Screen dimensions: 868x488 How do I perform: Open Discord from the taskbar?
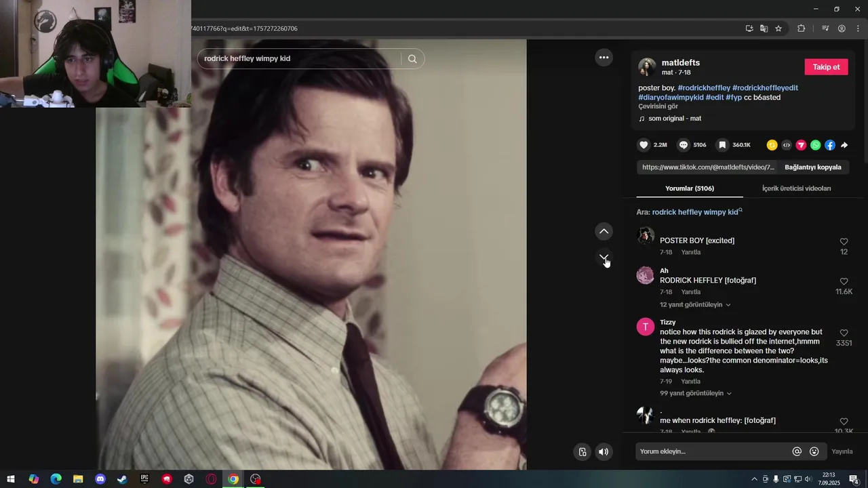click(100, 479)
